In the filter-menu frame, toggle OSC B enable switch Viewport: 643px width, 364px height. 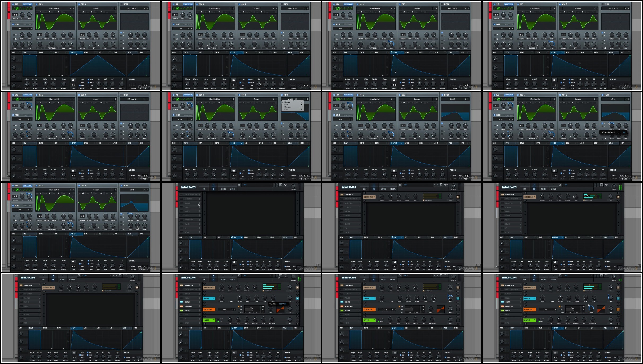(x=239, y=95)
